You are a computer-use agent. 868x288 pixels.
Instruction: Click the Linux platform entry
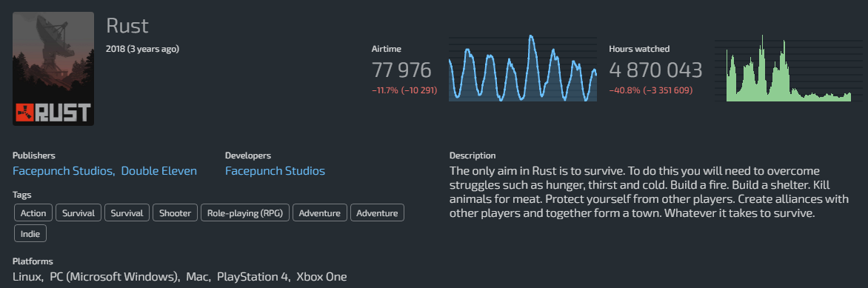(x=27, y=276)
